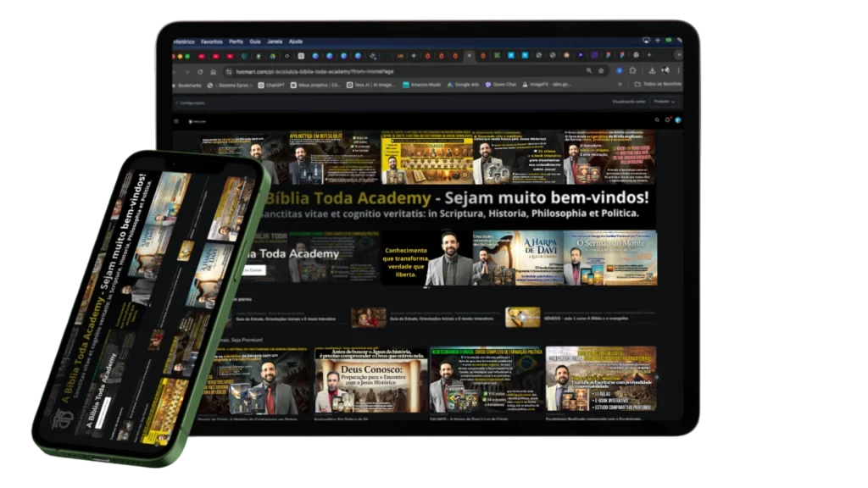Open the Chrome three-dot menu

tap(678, 71)
